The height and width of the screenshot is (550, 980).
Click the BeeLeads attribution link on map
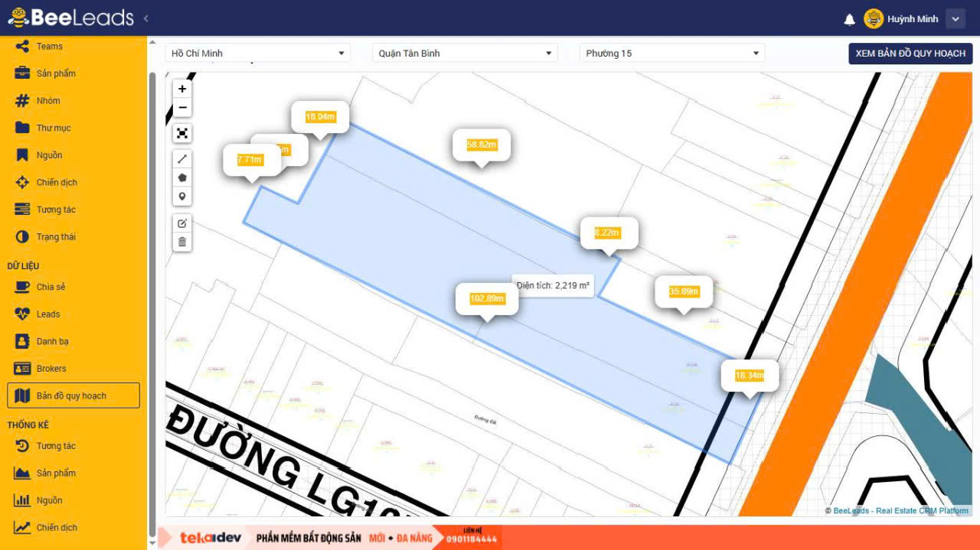click(851, 511)
